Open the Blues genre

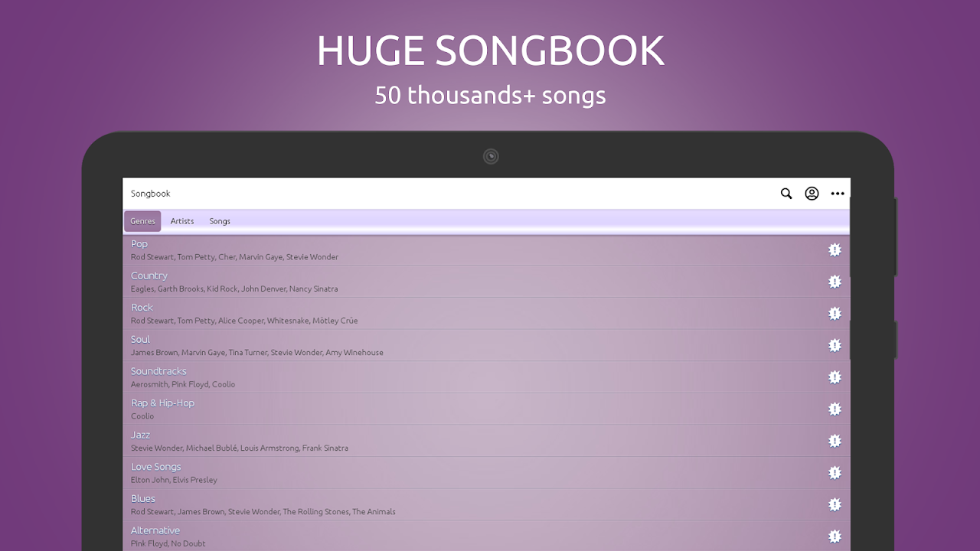tap(486, 505)
